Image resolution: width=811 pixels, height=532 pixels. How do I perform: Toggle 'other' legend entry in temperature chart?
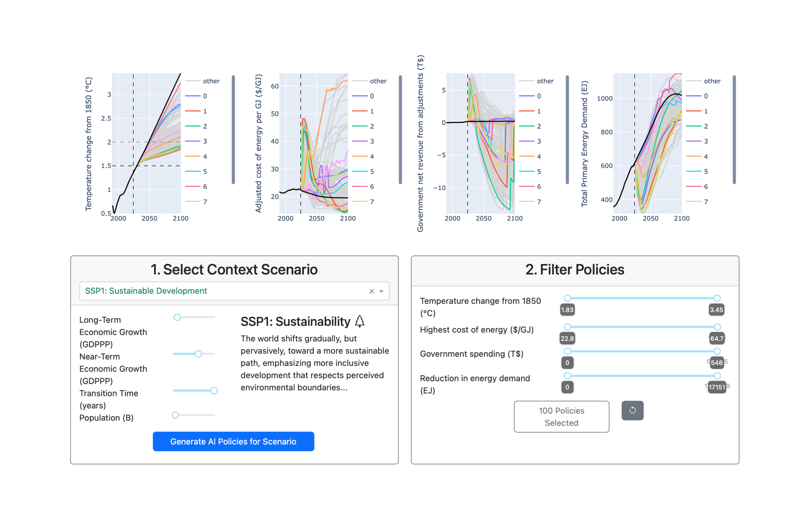tap(211, 81)
